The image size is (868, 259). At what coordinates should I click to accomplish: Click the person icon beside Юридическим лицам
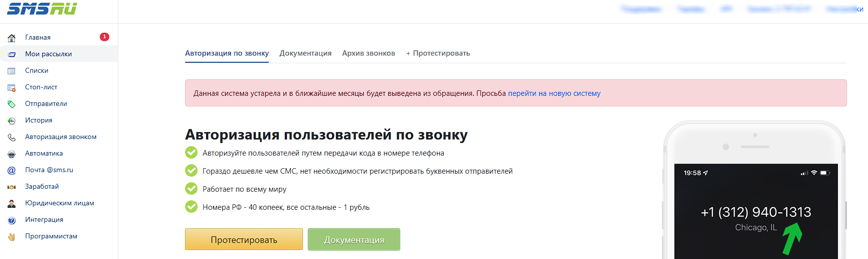click(12, 203)
